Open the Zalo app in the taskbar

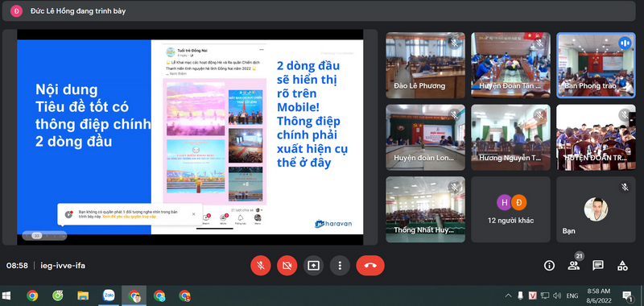(x=109, y=296)
